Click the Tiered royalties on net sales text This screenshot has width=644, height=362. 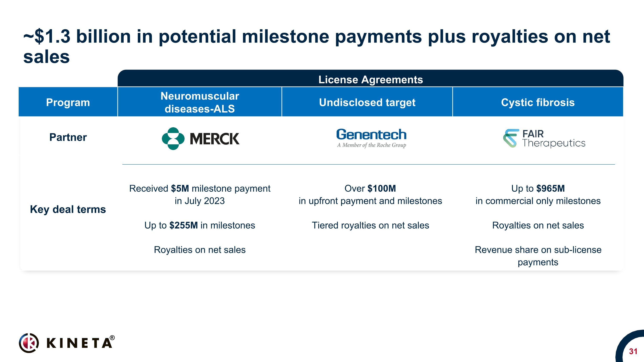click(370, 225)
